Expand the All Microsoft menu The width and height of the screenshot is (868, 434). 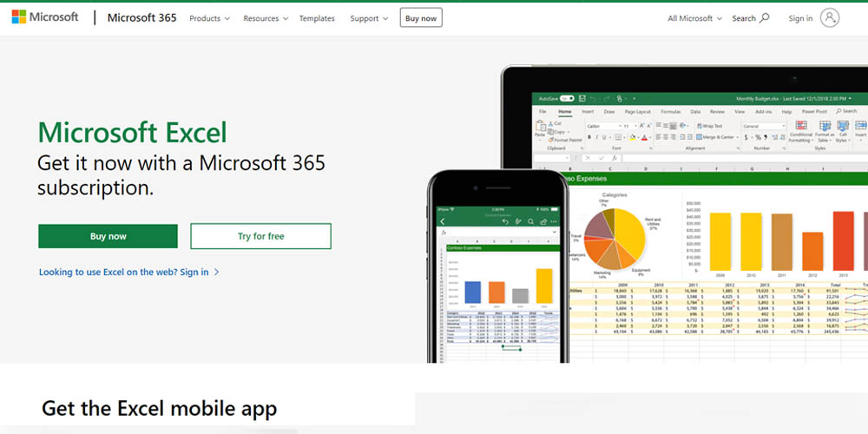(x=694, y=18)
